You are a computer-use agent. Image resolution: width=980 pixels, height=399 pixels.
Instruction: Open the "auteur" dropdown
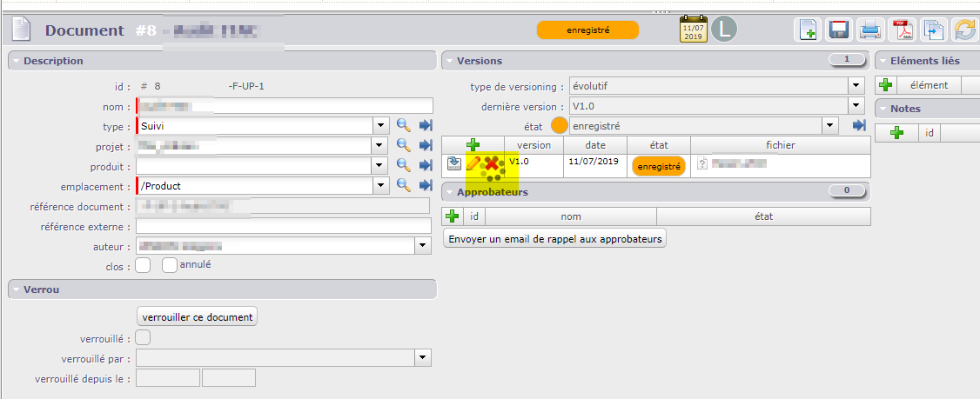[423, 246]
